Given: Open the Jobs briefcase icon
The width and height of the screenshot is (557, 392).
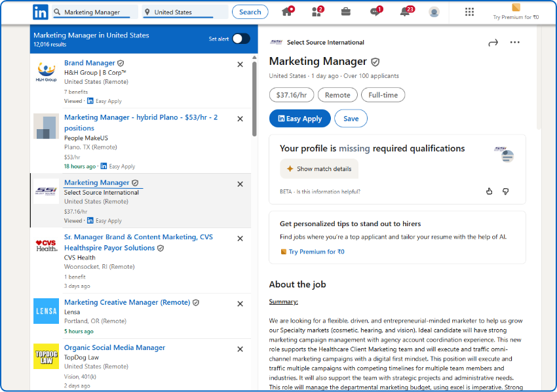Looking at the screenshot, I should [x=345, y=12].
